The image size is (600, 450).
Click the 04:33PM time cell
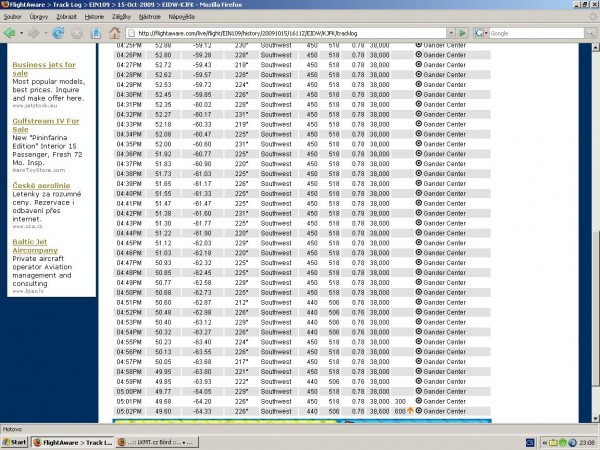(129, 124)
